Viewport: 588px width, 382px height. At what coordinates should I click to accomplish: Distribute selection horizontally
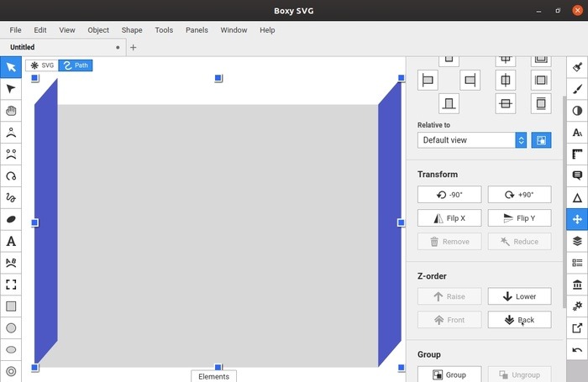point(541,80)
